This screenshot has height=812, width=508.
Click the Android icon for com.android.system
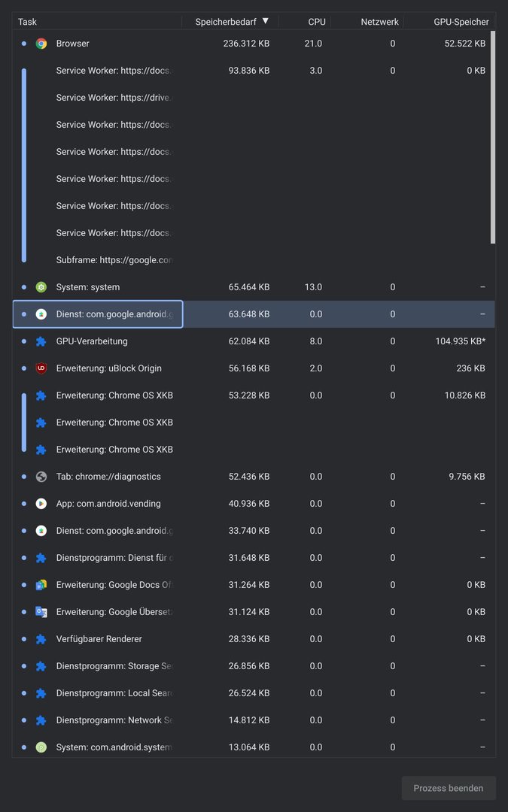[41, 747]
